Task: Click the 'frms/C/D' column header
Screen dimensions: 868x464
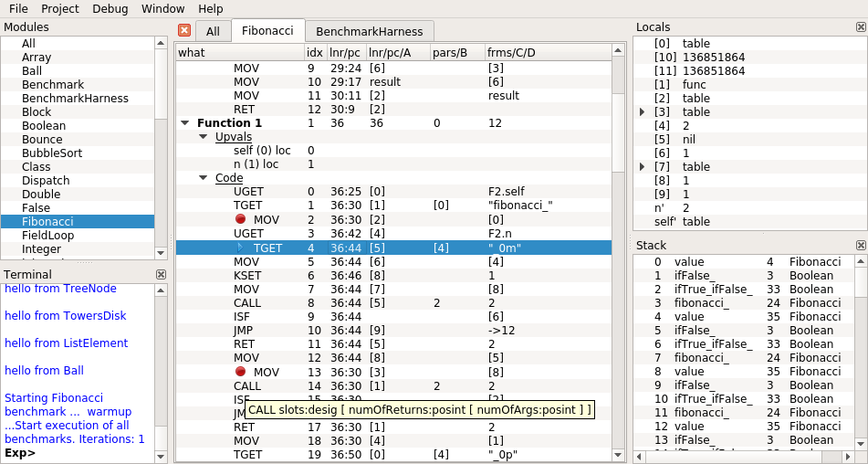Action: coord(548,52)
